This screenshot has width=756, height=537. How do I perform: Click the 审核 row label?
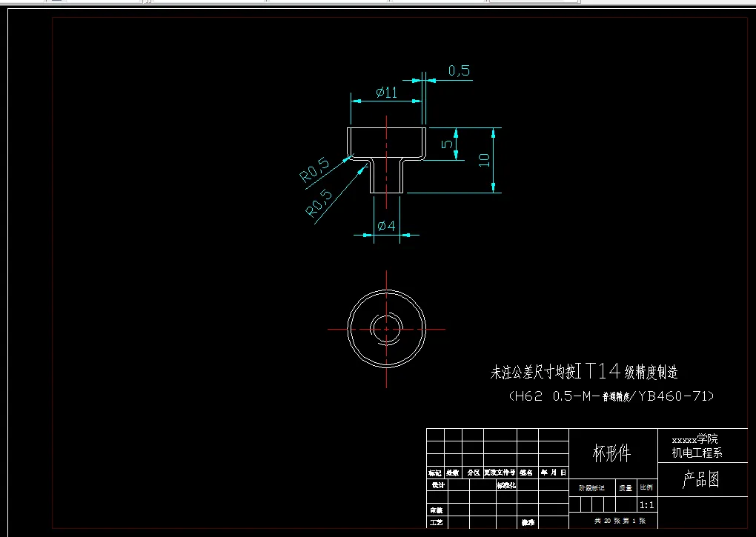437,510
